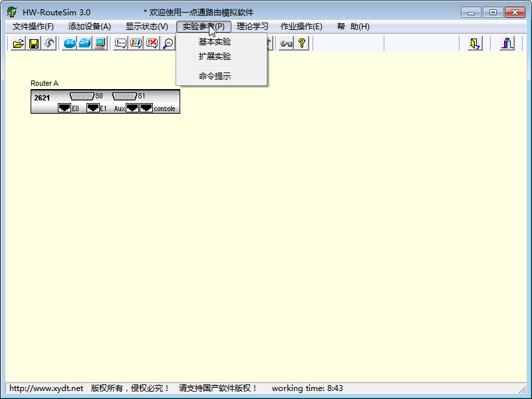Click the yellow door exit icon
532x399 pixels.
pos(475,43)
